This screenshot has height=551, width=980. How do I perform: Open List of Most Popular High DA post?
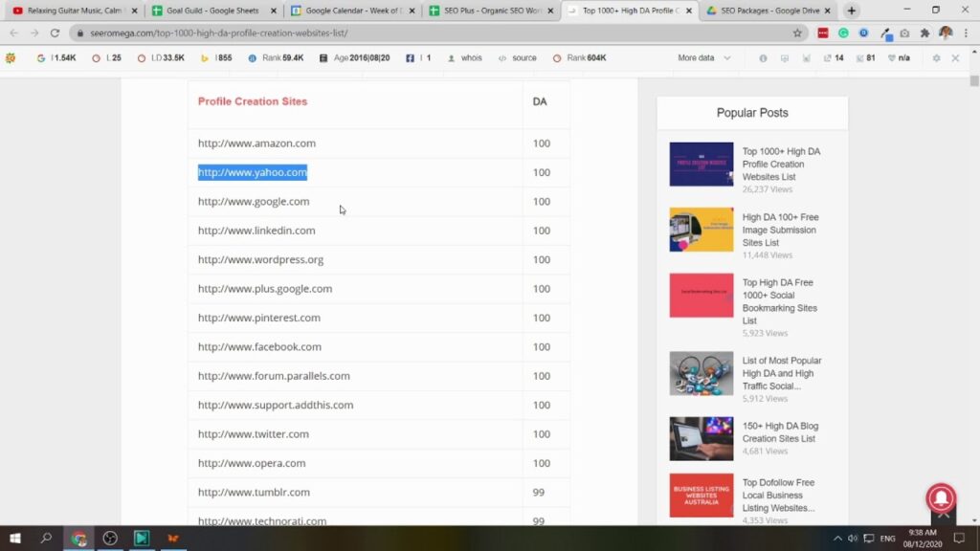pyautogui.click(x=782, y=373)
